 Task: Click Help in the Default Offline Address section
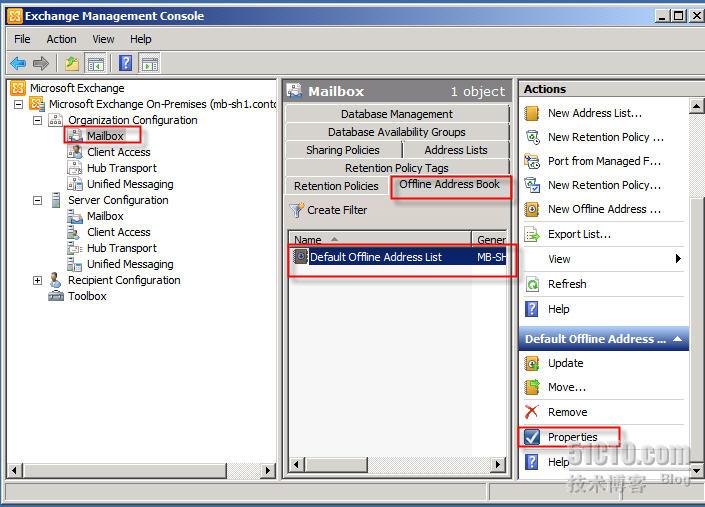(x=558, y=462)
